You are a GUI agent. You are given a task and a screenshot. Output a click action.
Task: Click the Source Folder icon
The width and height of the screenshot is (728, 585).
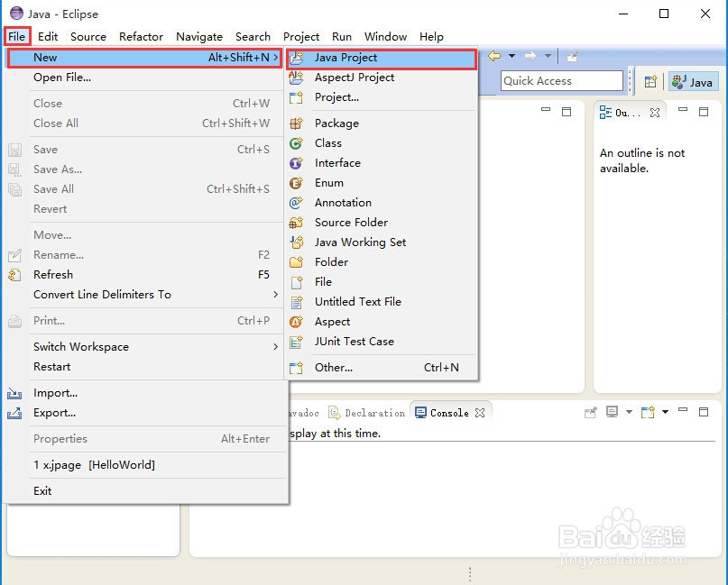click(x=296, y=223)
